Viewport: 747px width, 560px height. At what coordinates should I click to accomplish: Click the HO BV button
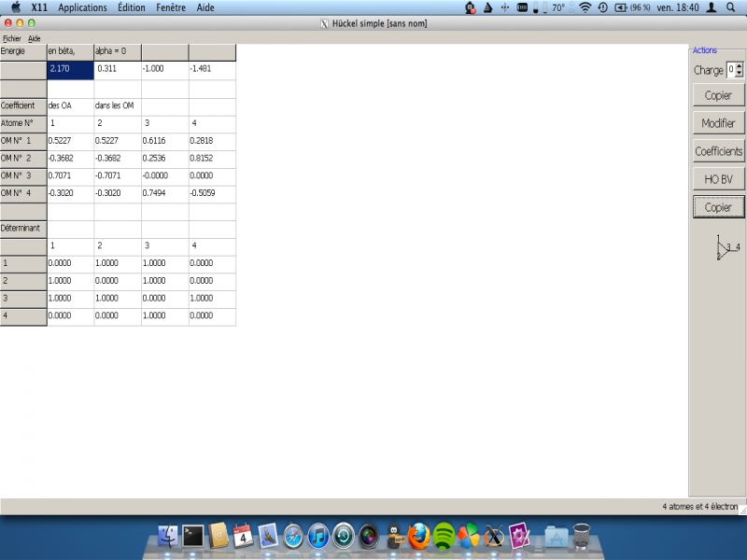pyautogui.click(x=718, y=178)
